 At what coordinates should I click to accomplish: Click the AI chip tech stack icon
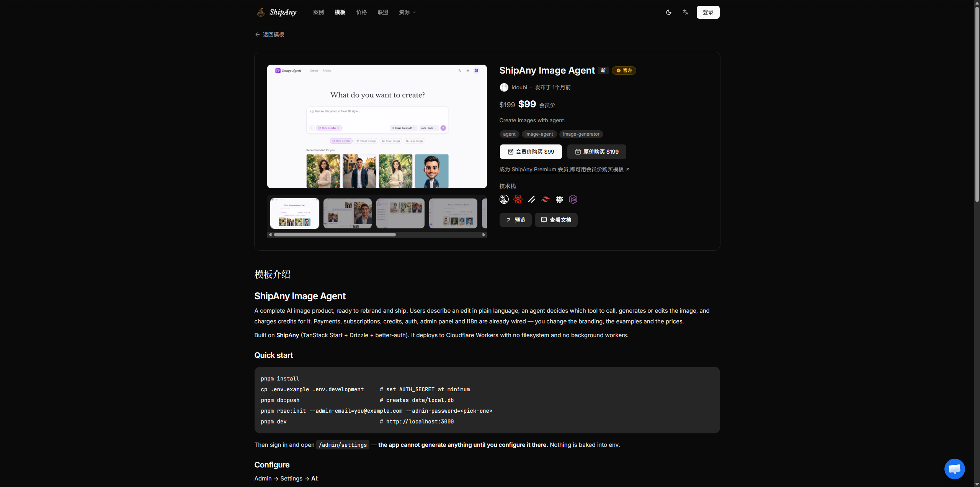coord(559,199)
